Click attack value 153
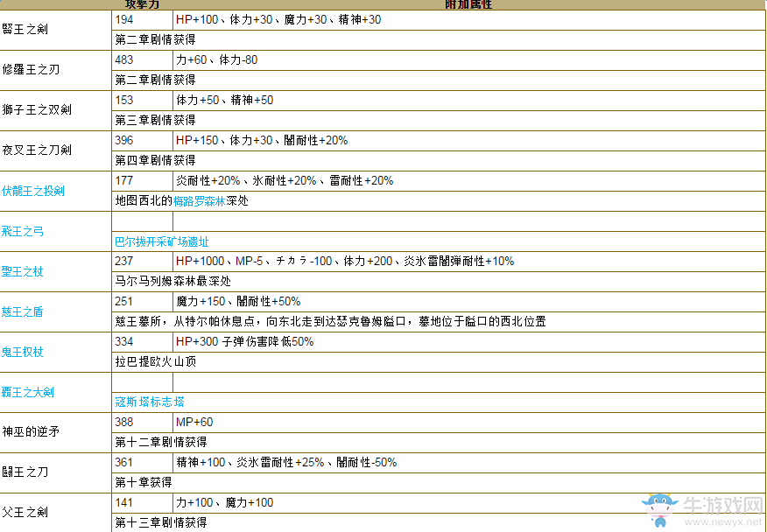Viewport: 767px width, 532px height. (x=123, y=100)
